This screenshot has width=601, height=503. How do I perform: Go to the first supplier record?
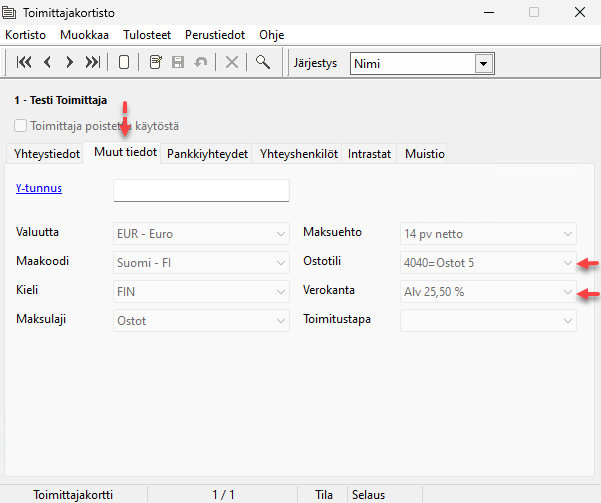[x=24, y=62]
